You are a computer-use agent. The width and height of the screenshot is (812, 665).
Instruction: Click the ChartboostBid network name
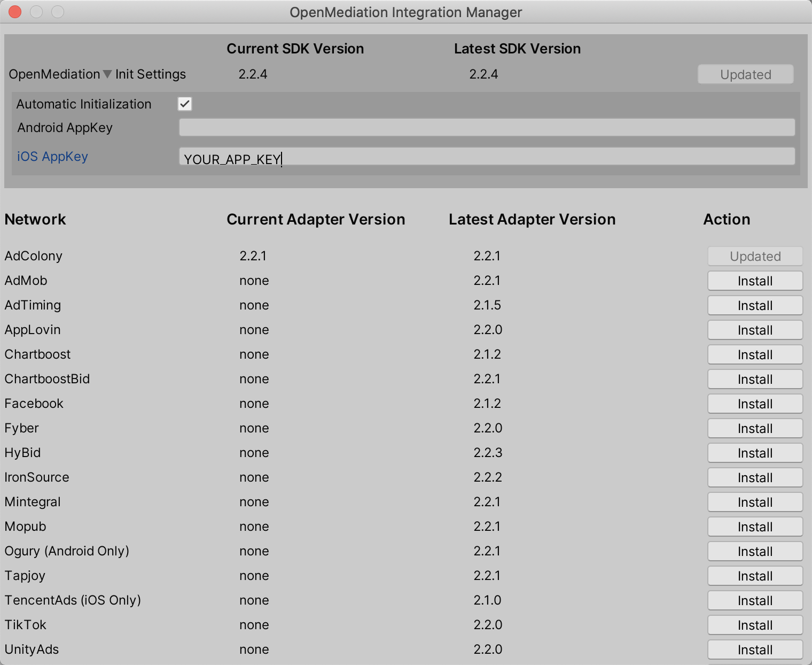[x=48, y=379]
